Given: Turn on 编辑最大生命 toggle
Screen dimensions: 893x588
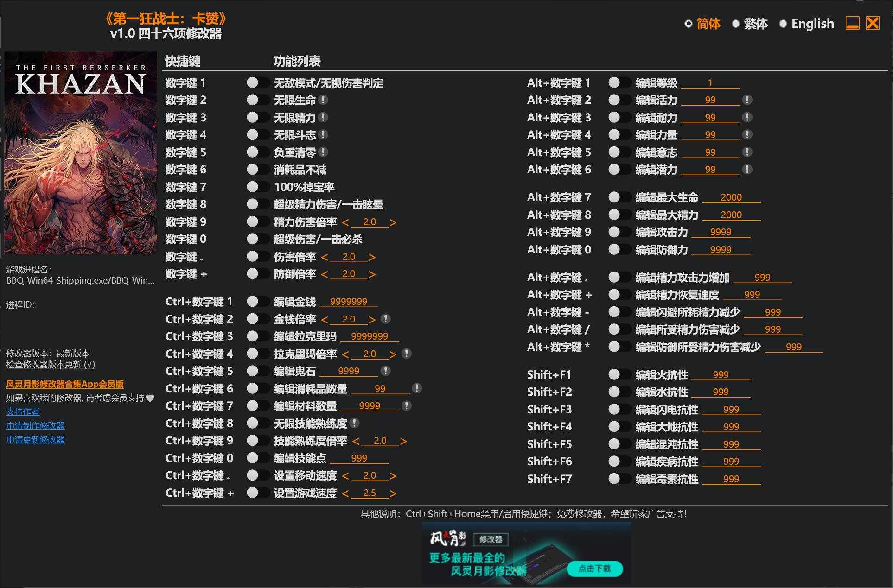Looking at the screenshot, I should [x=619, y=197].
